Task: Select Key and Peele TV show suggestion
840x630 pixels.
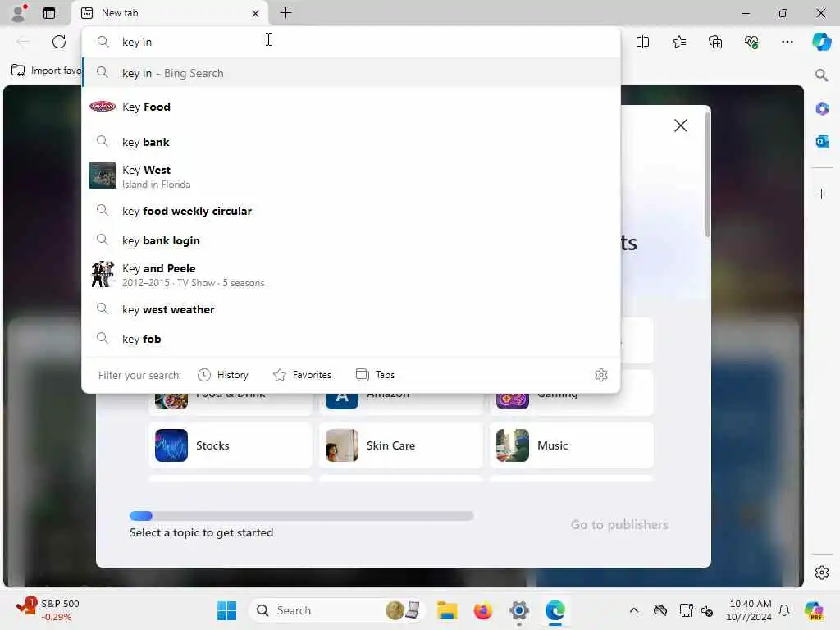Action: pos(351,274)
